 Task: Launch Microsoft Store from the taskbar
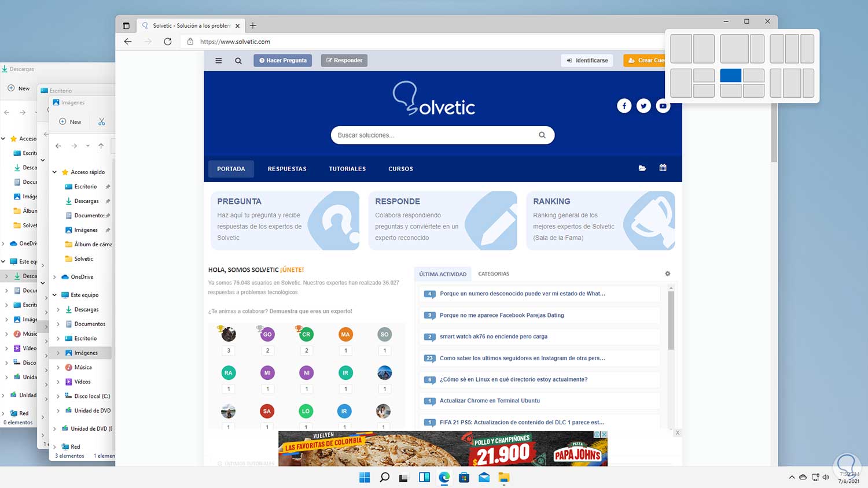(464, 477)
